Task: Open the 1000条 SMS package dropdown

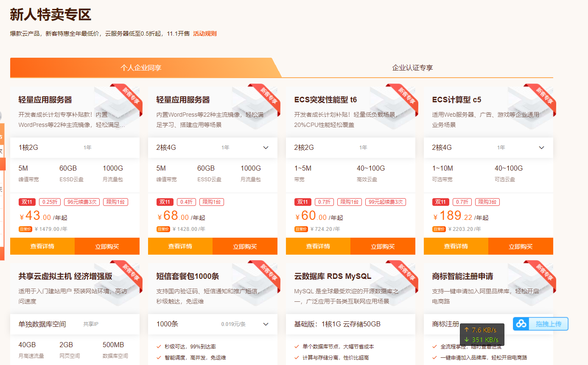Action: [266, 324]
